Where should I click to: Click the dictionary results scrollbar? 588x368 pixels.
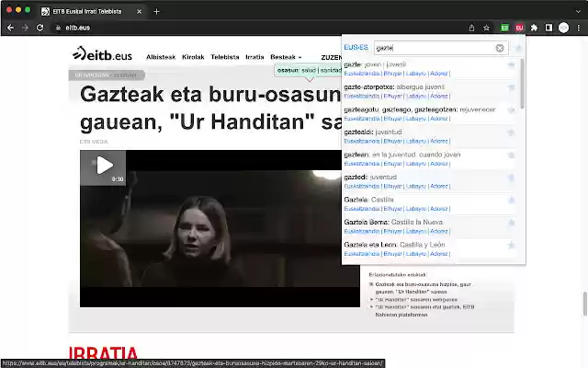[x=522, y=84]
